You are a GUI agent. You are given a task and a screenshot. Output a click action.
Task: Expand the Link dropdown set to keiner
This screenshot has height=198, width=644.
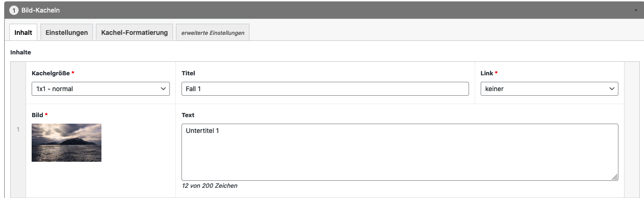(549, 89)
